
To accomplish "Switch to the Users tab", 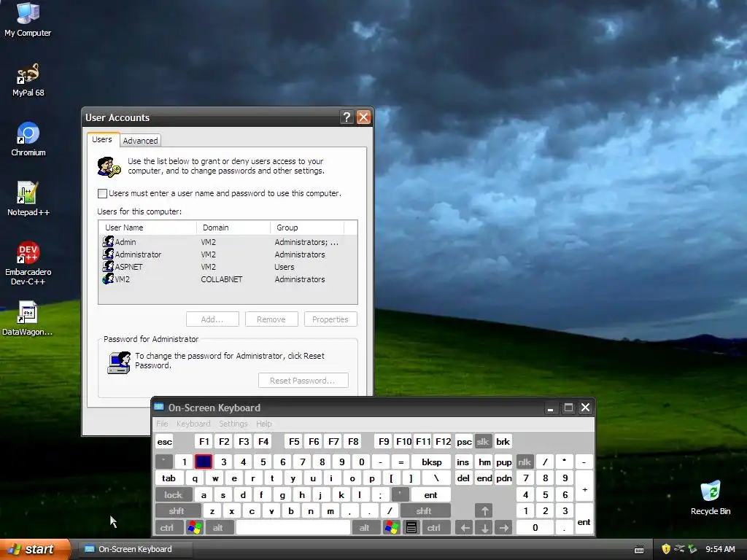I will pos(102,139).
